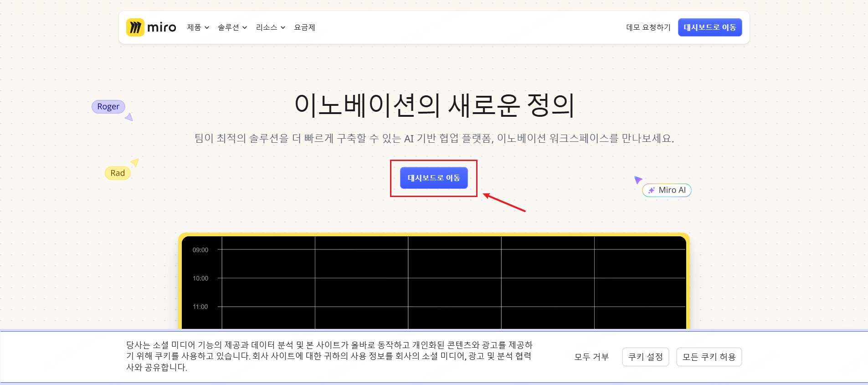
Task: Expand the 리소스 menu
Action: click(271, 27)
